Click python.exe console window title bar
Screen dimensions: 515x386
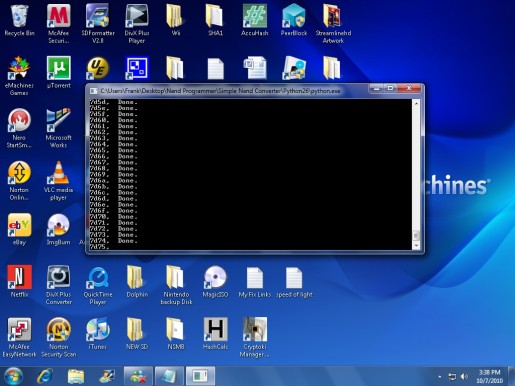tap(227, 90)
